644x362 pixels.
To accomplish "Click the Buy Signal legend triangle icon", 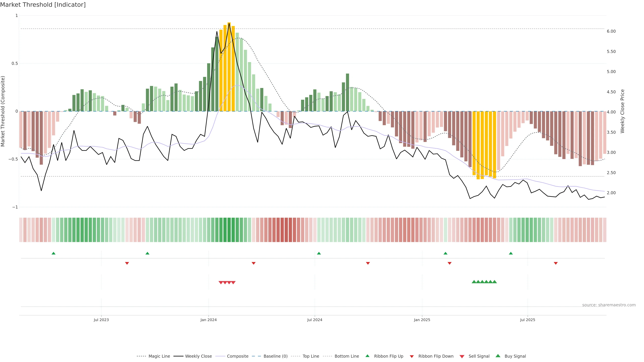I will [498, 356].
